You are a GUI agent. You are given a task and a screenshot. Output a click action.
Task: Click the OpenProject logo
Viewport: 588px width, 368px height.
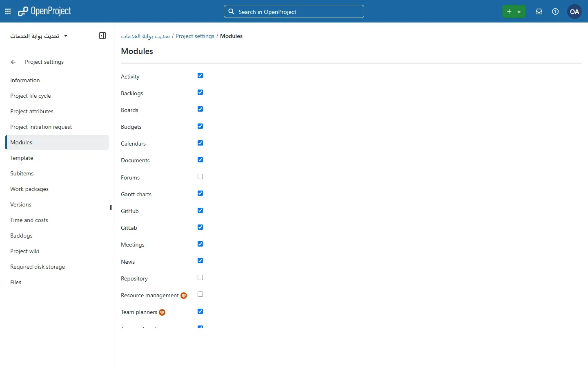coord(45,11)
